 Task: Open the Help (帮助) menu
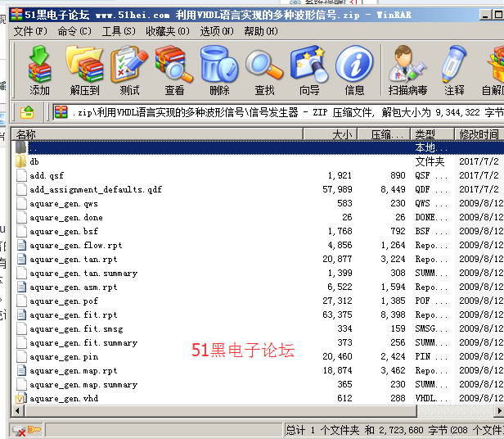[x=261, y=31]
